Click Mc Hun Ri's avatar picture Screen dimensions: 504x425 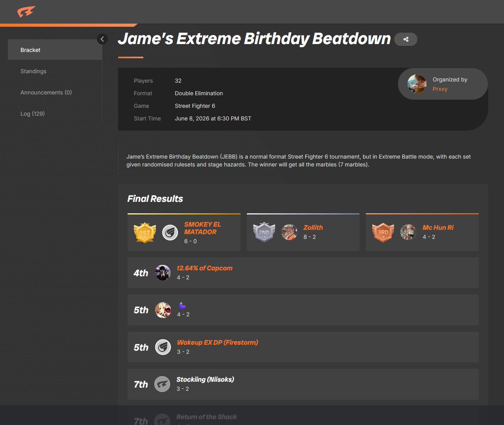pyautogui.click(x=408, y=232)
